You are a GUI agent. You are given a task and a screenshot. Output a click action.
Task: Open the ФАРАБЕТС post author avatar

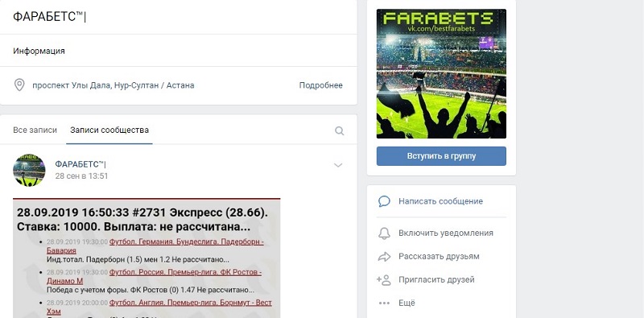coord(29,171)
